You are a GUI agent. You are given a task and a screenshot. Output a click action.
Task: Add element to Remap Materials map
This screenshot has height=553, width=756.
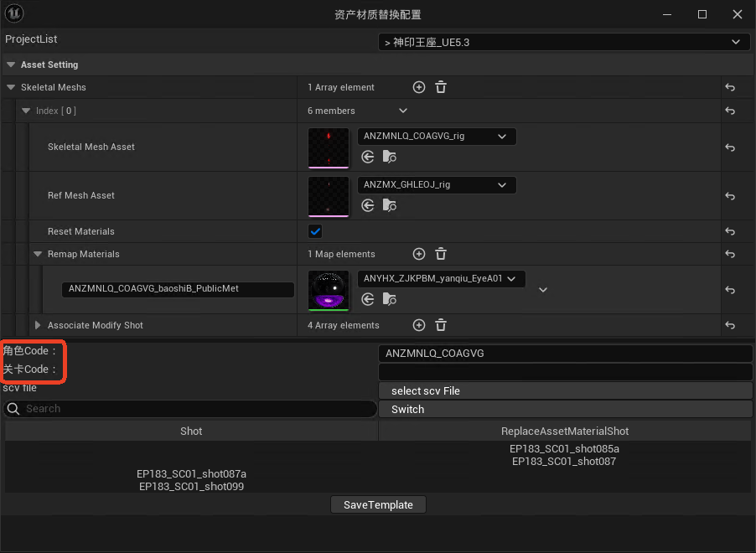coord(419,254)
